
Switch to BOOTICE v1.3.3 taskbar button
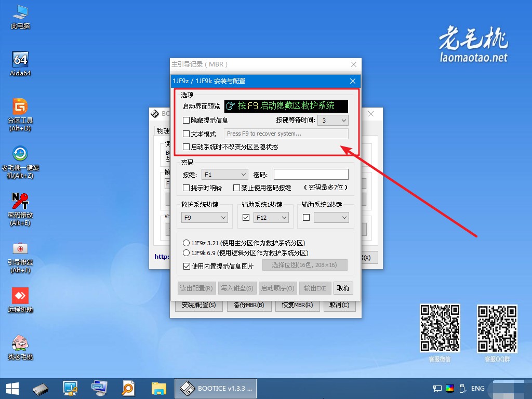(216, 389)
